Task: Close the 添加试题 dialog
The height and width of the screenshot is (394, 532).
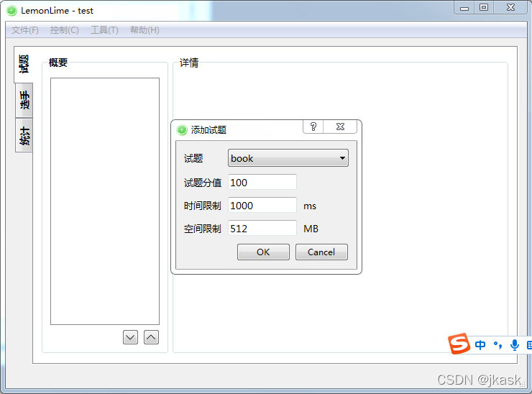Action: (x=340, y=127)
